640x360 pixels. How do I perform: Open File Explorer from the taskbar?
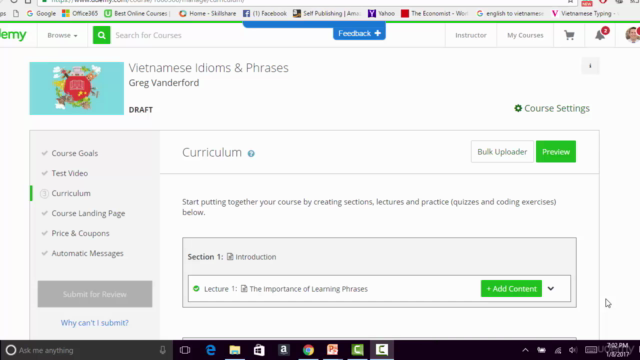[x=235, y=350]
